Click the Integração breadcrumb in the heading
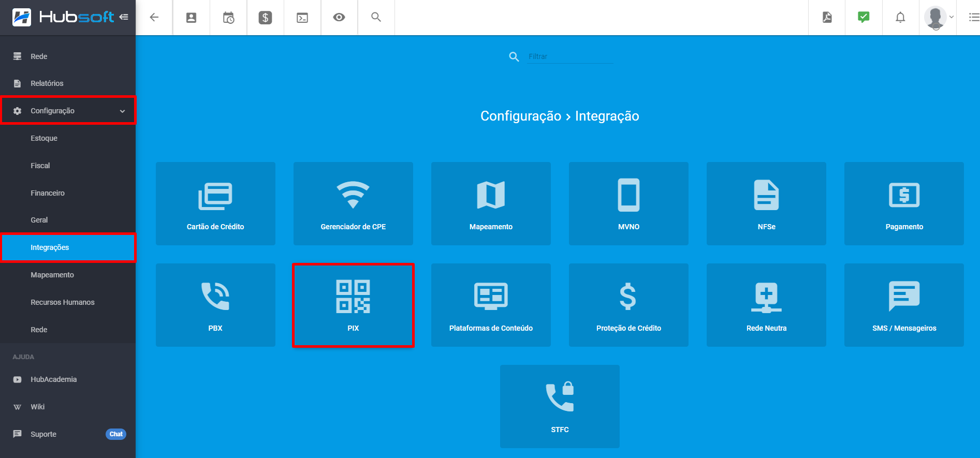 (607, 116)
